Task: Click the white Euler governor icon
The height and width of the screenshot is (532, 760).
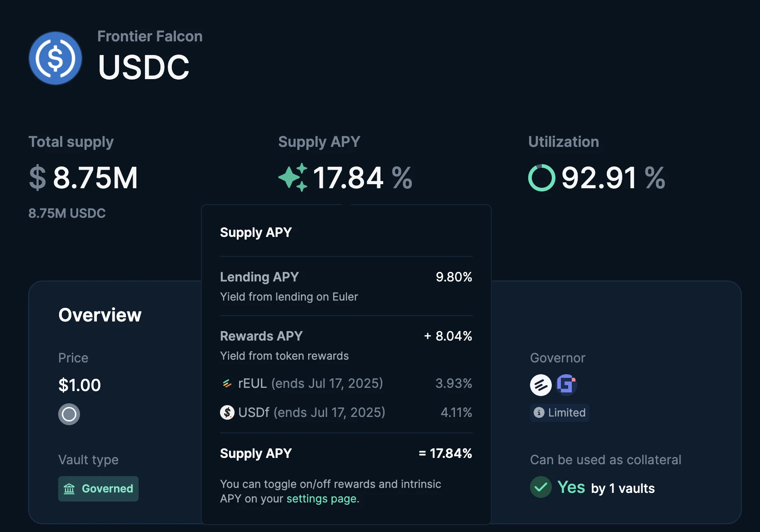Action: coord(540,385)
